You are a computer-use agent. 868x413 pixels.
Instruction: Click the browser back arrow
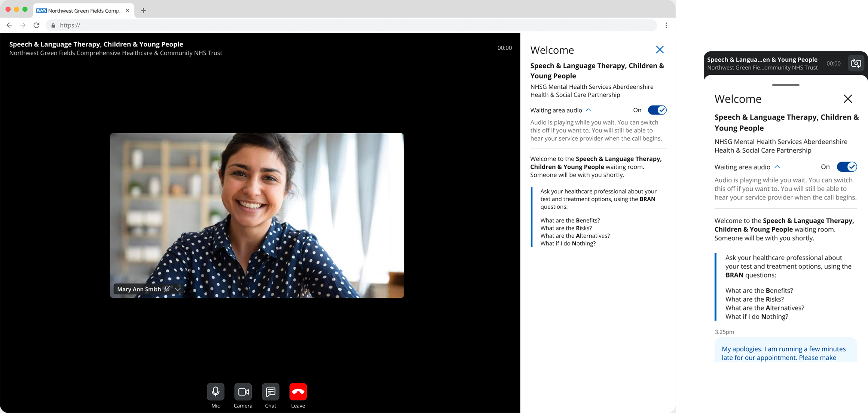pyautogui.click(x=9, y=25)
